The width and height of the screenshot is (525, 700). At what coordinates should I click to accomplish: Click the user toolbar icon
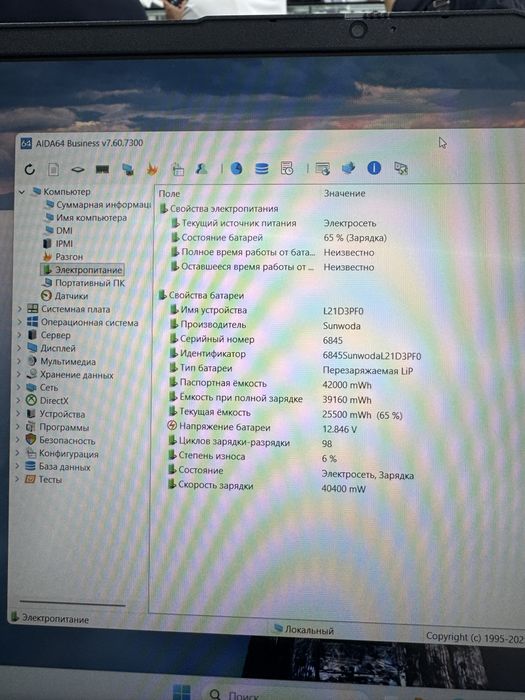[201, 168]
